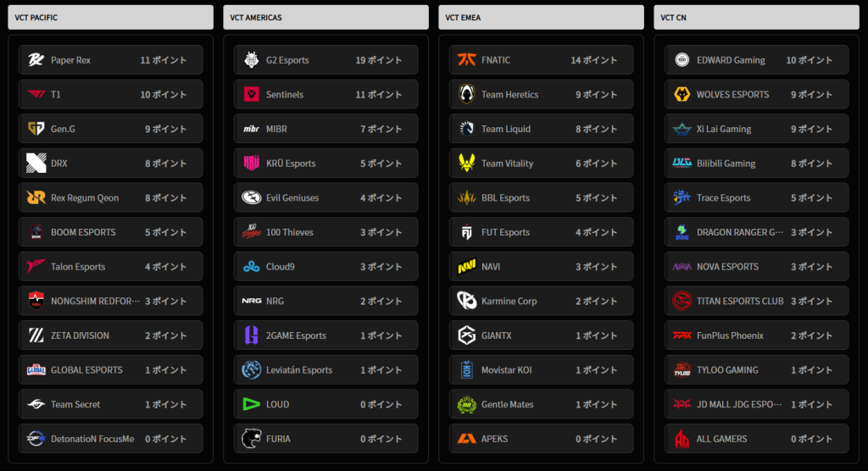The width and height of the screenshot is (868, 471).
Task: Click the DetonatioN FocusMe row
Action: tap(111, 439)
